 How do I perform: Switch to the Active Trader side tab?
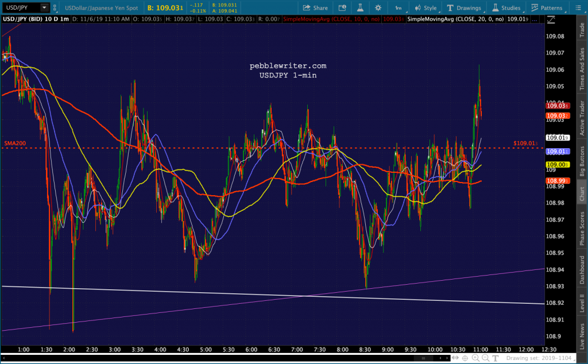[582, 118]
